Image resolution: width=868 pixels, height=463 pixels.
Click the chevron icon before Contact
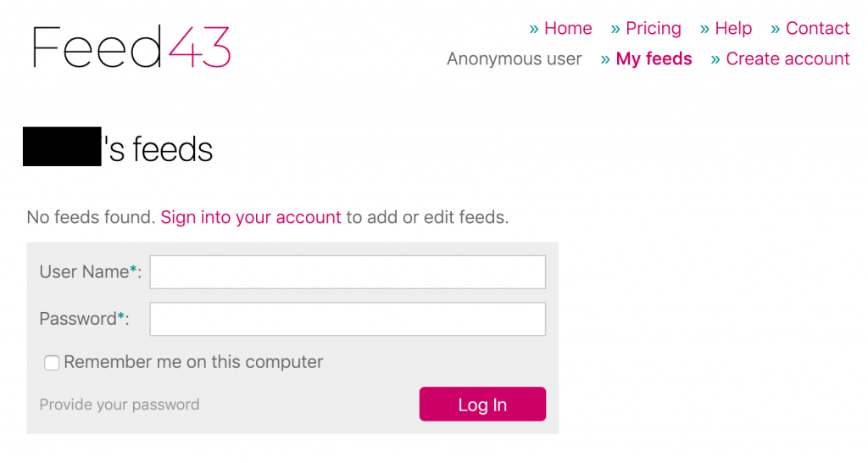click(776, 30)
